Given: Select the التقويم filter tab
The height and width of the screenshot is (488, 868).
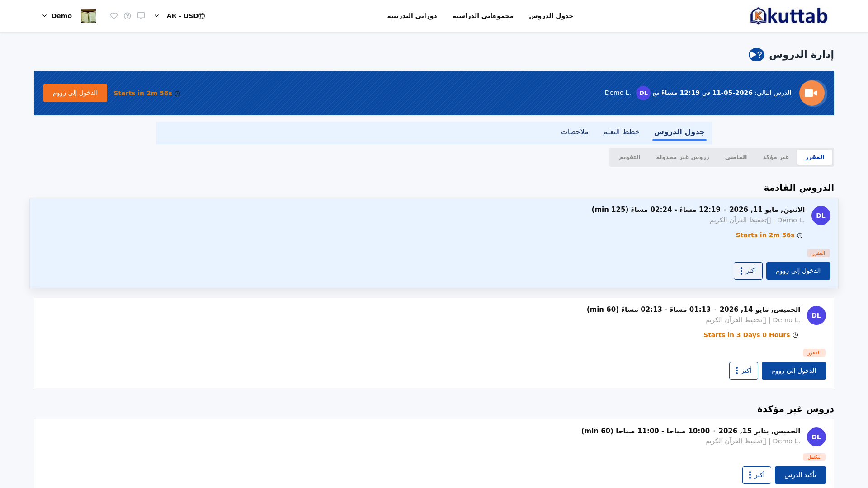Looking at the screenshot, I should (630, 157).
